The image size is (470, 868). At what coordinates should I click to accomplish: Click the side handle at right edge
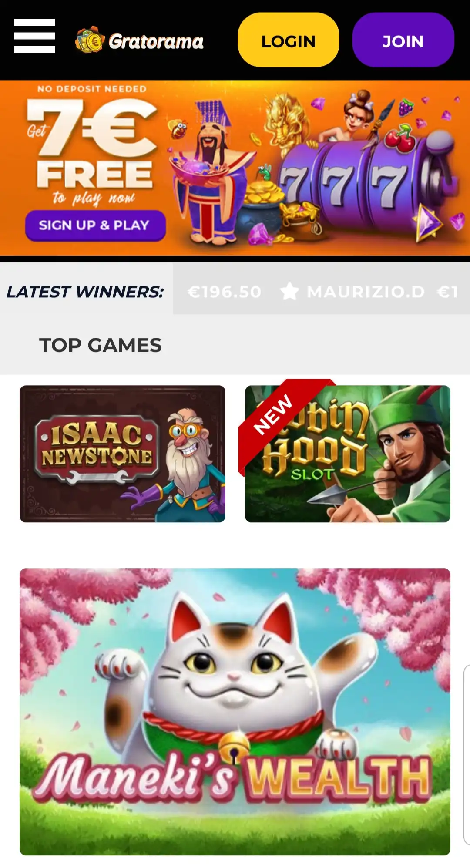(x=467, y=755)
